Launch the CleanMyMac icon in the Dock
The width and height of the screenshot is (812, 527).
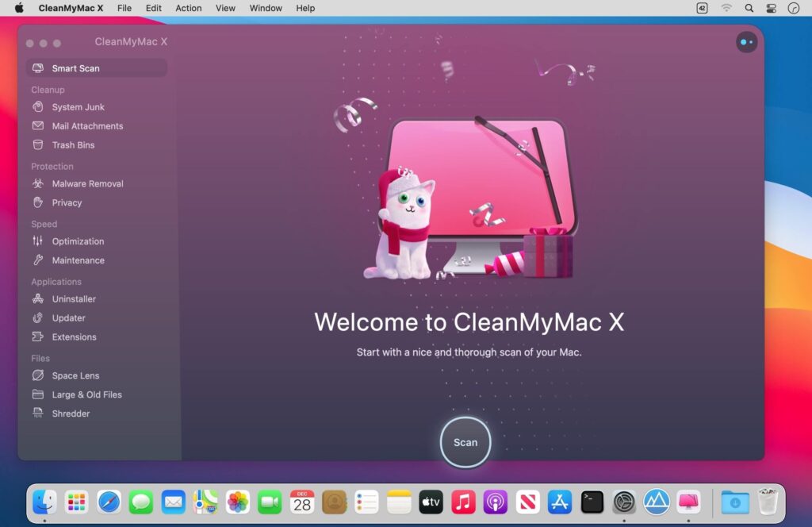click(689, 502)
